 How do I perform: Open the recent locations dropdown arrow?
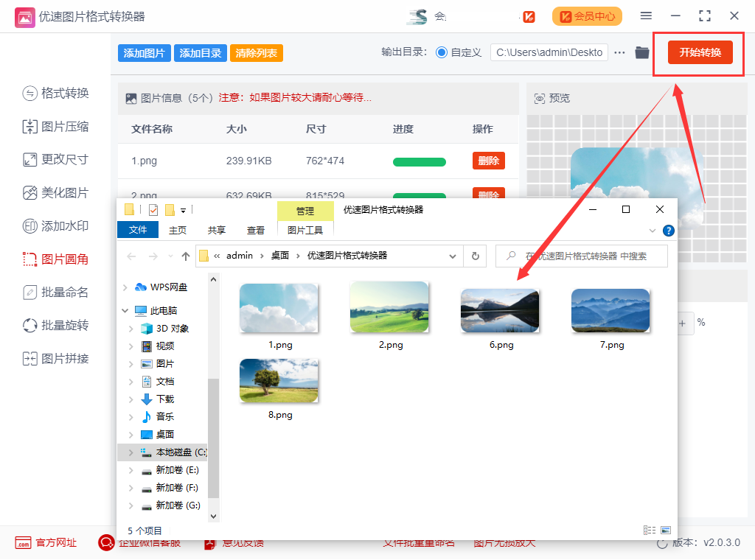170,256
